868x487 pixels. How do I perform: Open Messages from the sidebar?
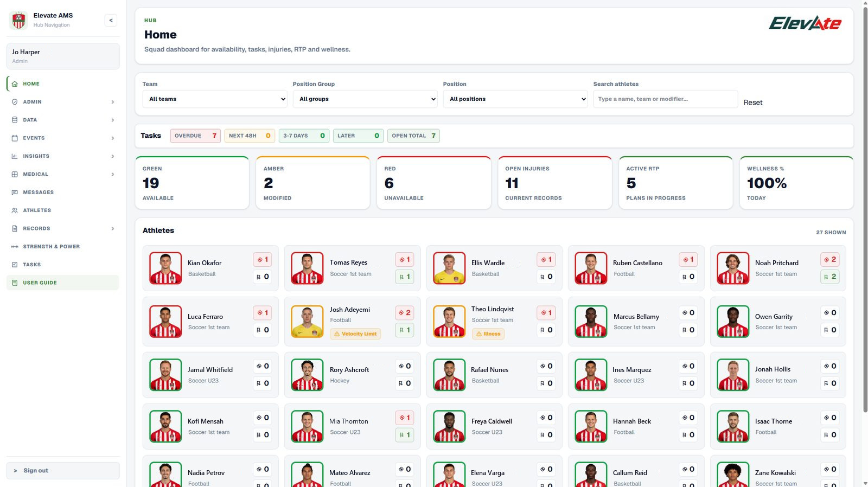pos(63,193)
